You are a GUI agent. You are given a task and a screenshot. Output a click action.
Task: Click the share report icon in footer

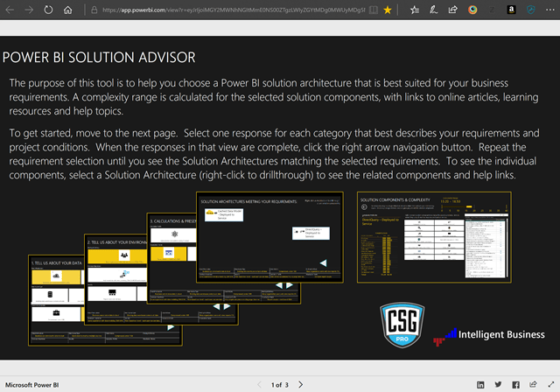[533, 384]
